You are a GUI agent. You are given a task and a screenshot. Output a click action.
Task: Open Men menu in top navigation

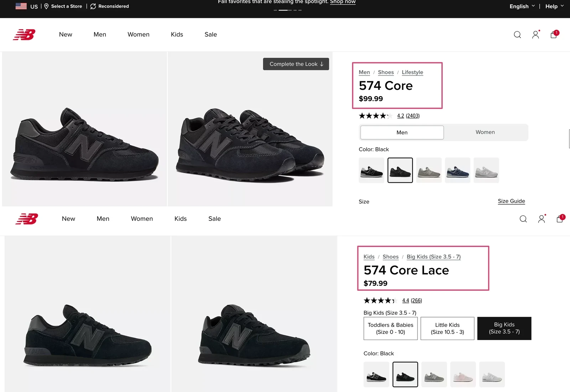pos(100,35)
